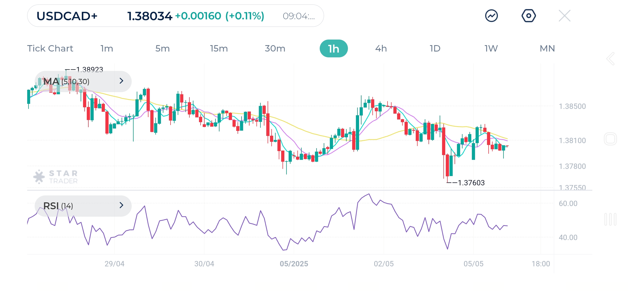Click the double-chevron collapse icon on right edge
The width and height of the screenshot is (644, 291).
(610, 59)
